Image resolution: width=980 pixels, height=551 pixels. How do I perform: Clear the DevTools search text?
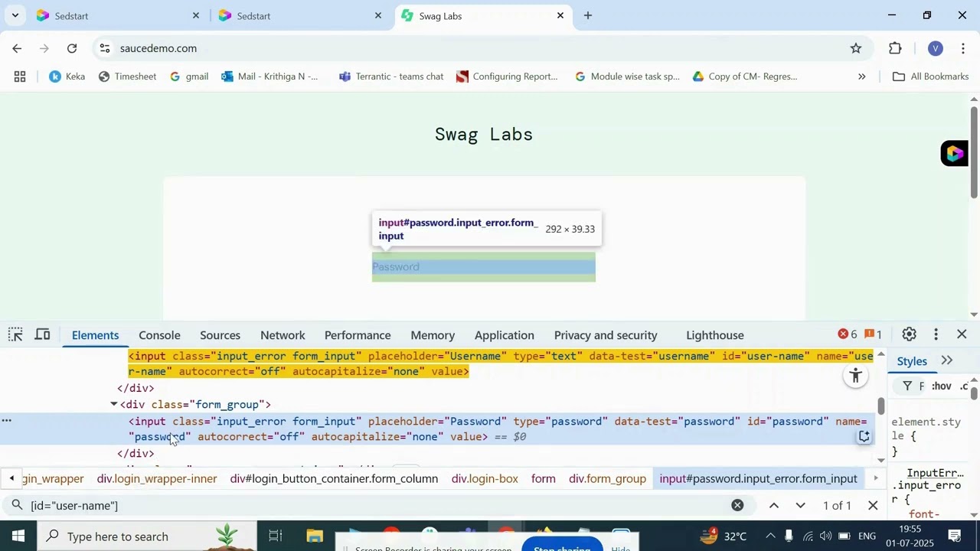tap(737, 505)
